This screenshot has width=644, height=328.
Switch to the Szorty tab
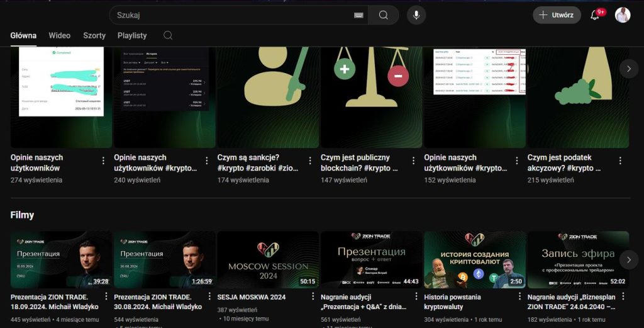(94, 36)
